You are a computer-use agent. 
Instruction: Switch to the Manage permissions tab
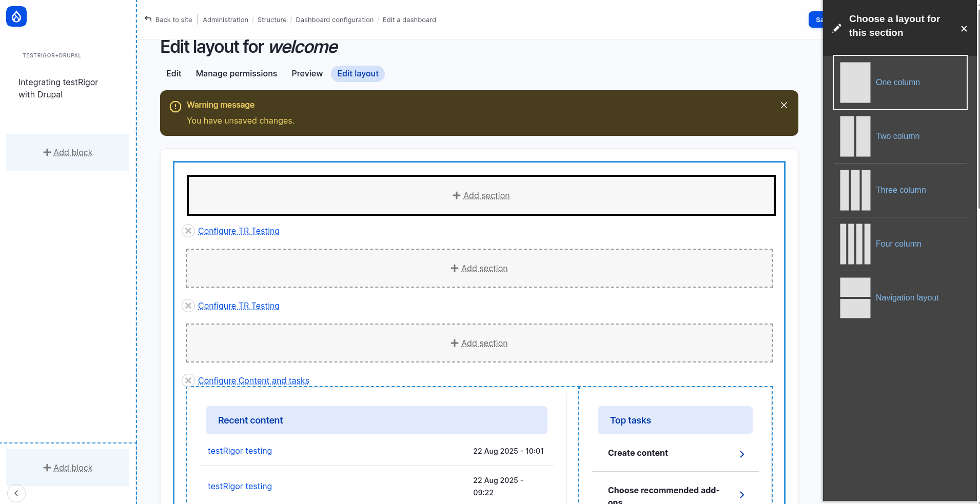[x=237, y=74]
